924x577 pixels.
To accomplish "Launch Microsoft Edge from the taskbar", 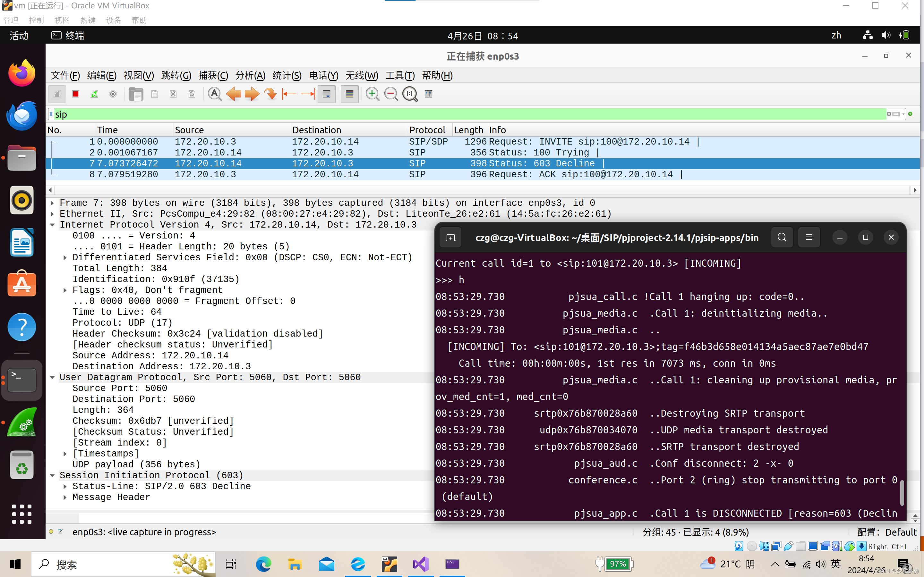I will pos(263,564).
